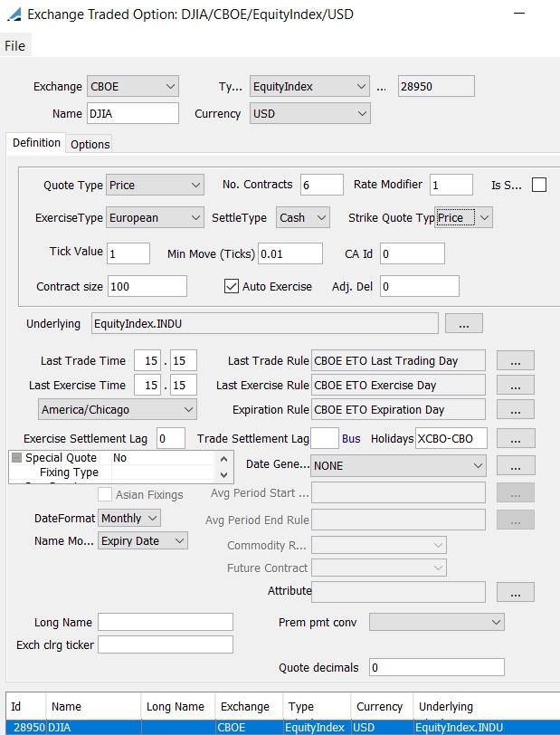Click browse button next to Attribute
This screenshot has height=735, width=560.
coord(516,592)
